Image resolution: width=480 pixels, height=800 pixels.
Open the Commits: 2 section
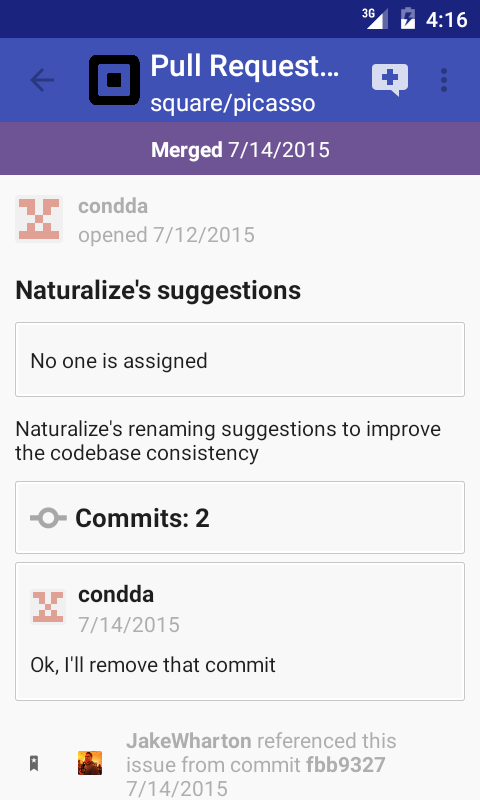coord(240,517)
